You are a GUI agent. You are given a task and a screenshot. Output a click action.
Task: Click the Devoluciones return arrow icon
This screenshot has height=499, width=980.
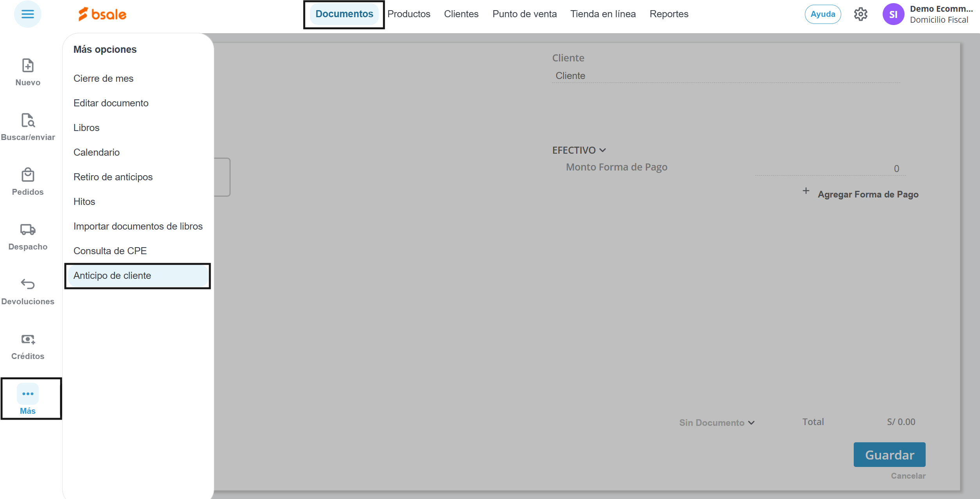tap(28, 284)
